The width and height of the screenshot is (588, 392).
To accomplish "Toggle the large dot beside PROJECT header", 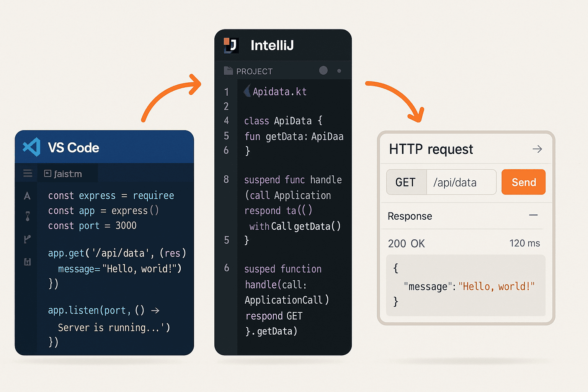I will click(x=323, y=70).
